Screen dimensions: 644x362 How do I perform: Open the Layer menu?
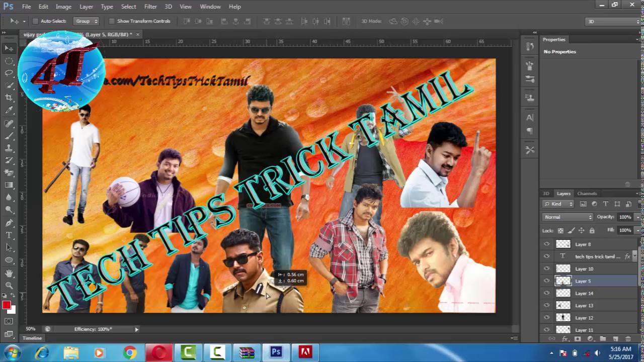pyautogui.click(x=86, y=7)
